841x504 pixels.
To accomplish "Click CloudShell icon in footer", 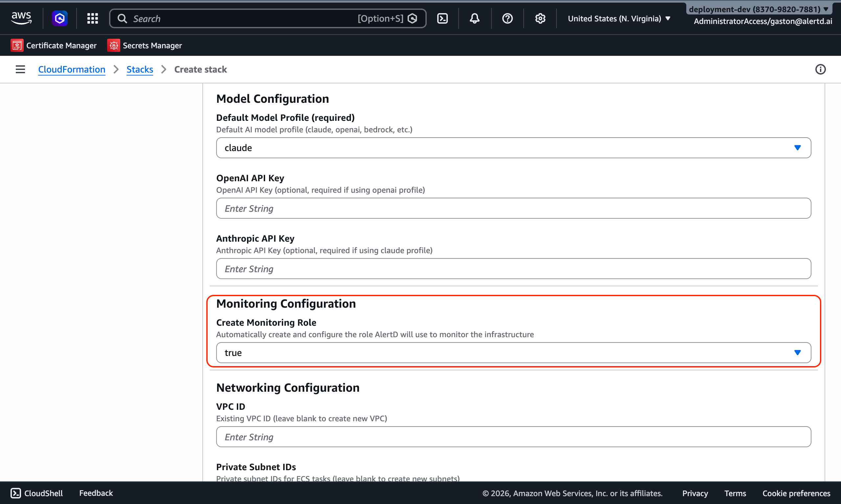I will (16, 493).
